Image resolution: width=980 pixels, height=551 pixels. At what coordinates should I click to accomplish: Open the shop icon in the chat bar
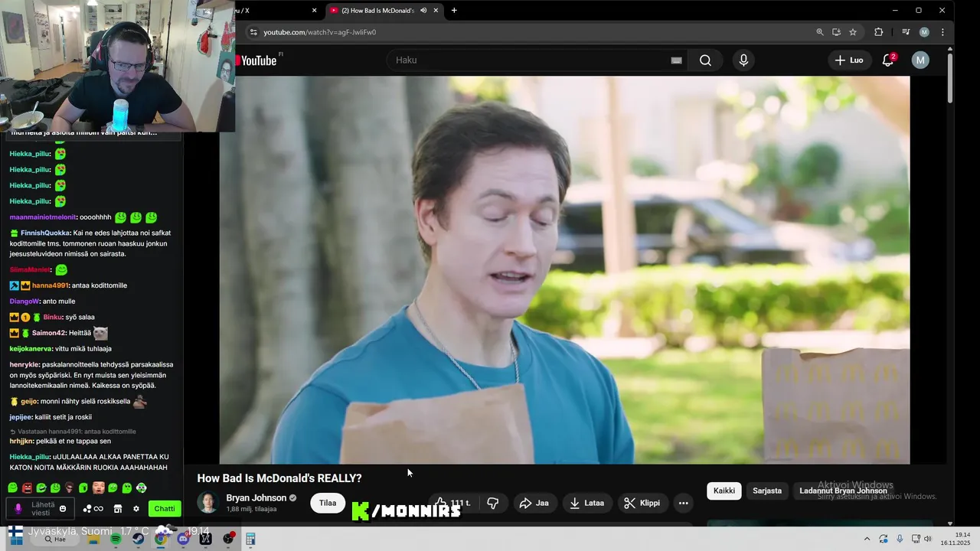point(118,509)
